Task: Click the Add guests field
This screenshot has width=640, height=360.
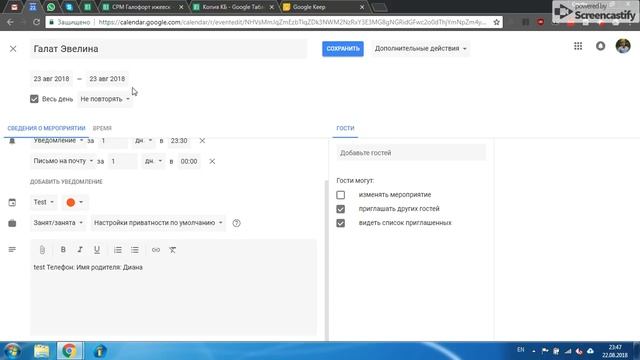Action: point(411,153)
